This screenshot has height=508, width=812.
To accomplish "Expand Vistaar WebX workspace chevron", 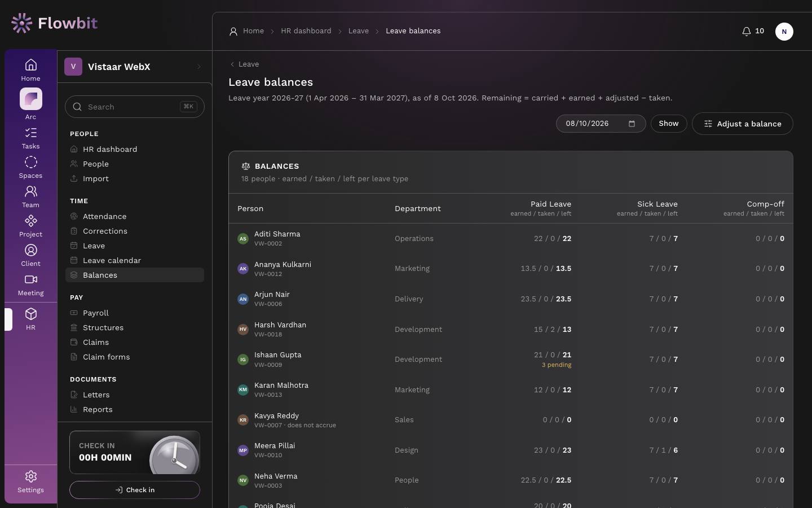I will click(x=199, y=67).
